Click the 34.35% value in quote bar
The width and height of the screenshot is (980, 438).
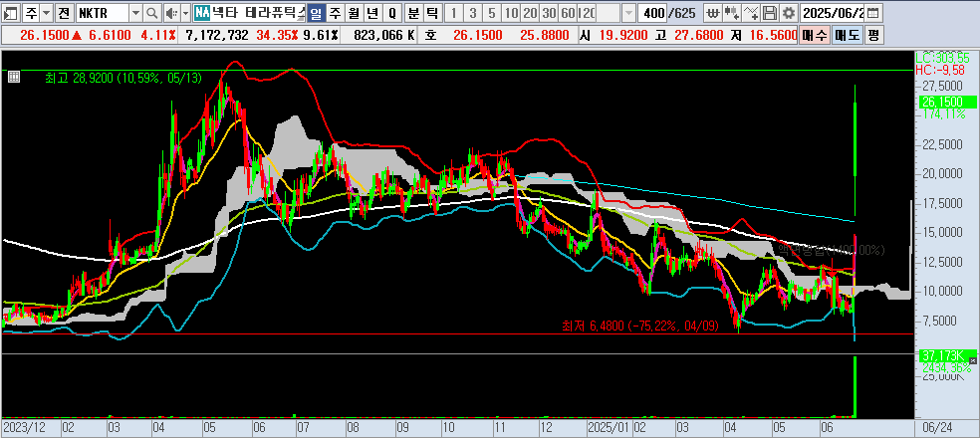[278, 36]
